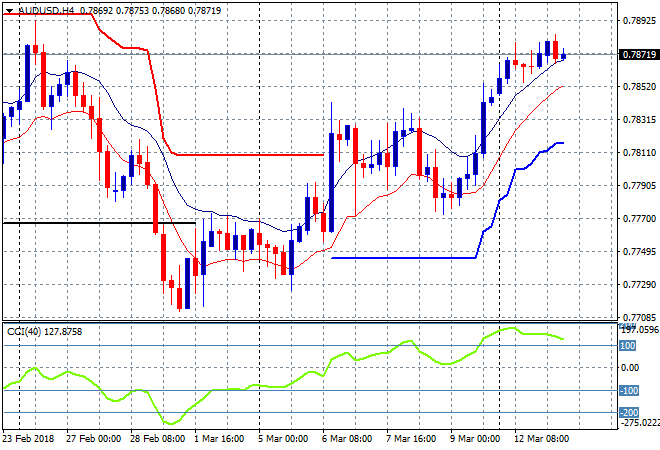This screenshot has height=450, width=660.
Task: Click the 0.77700 price scale label
Action: pos(639,218)
